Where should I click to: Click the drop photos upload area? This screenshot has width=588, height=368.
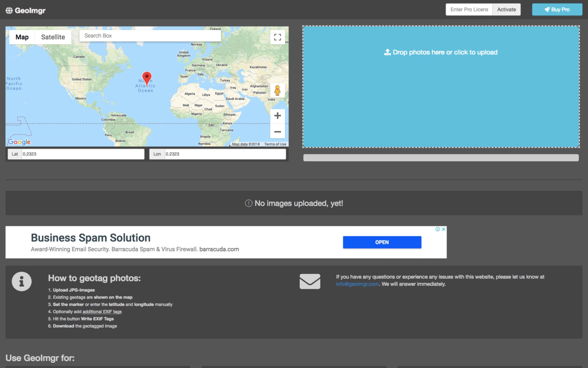[441, 87]
